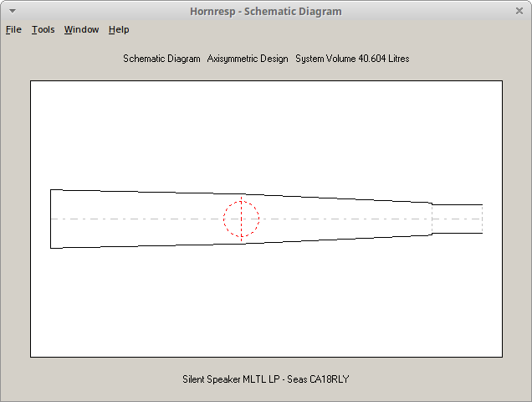Open the File menu

point(13,29)
